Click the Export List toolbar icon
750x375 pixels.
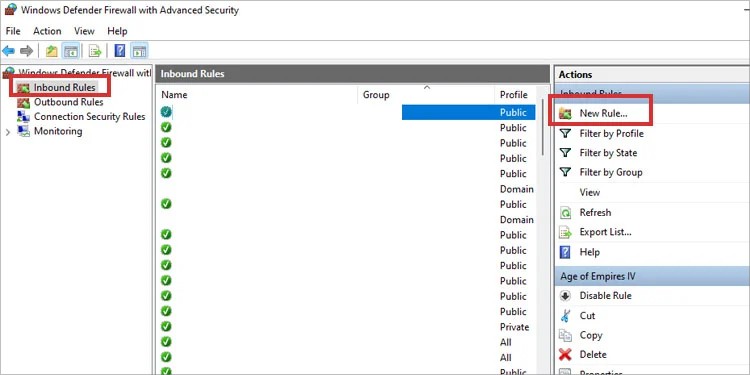tap(95, 51)
